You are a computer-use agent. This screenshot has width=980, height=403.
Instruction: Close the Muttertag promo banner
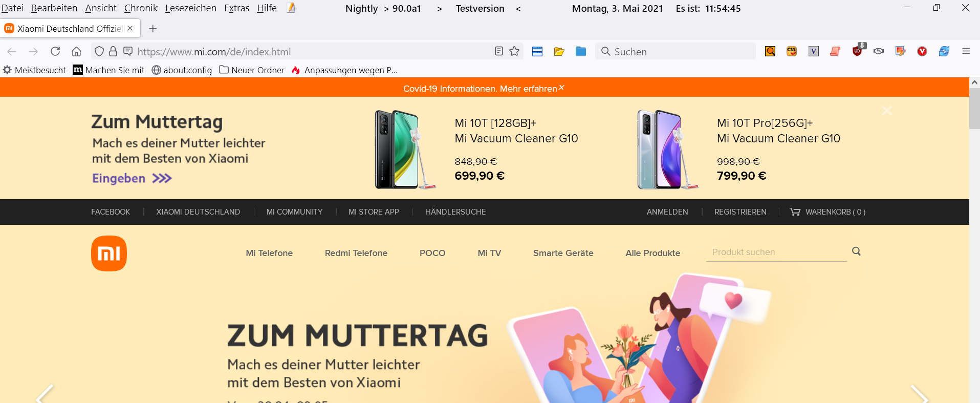point(887,111)
